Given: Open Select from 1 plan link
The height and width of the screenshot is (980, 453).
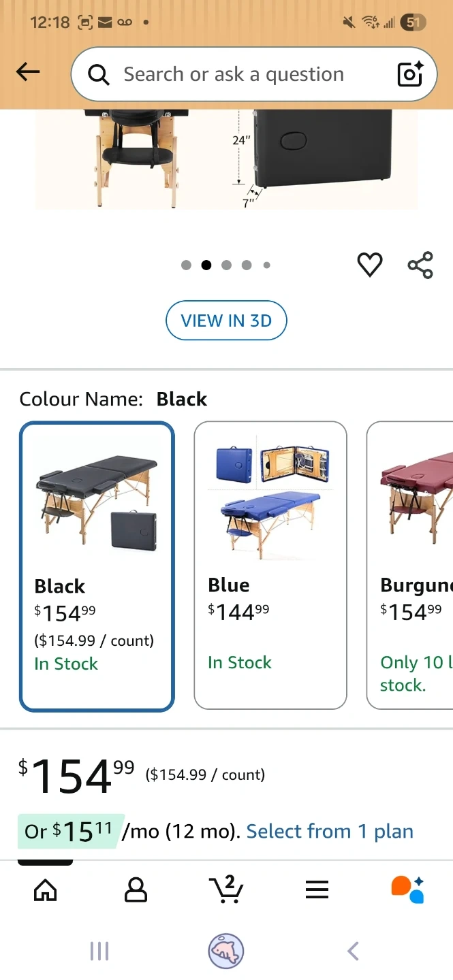Looking at the screenshot, I should (x=330, y=832).
